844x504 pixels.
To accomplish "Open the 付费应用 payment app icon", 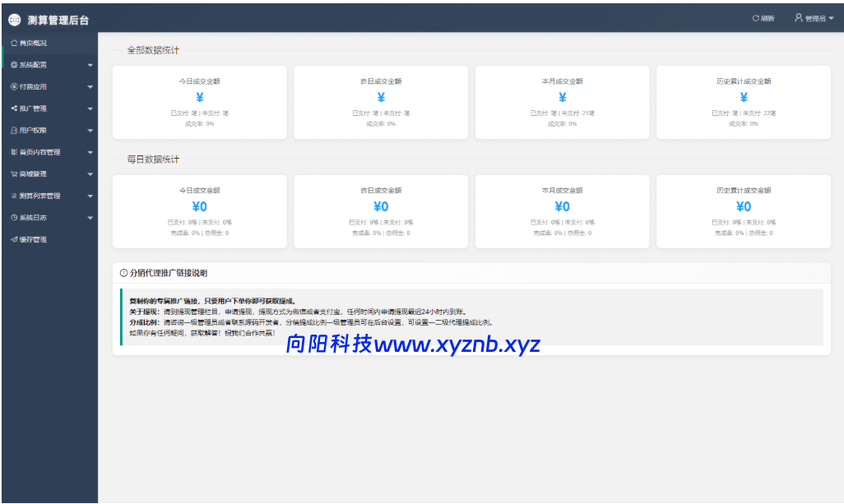I will click(13, 86).
